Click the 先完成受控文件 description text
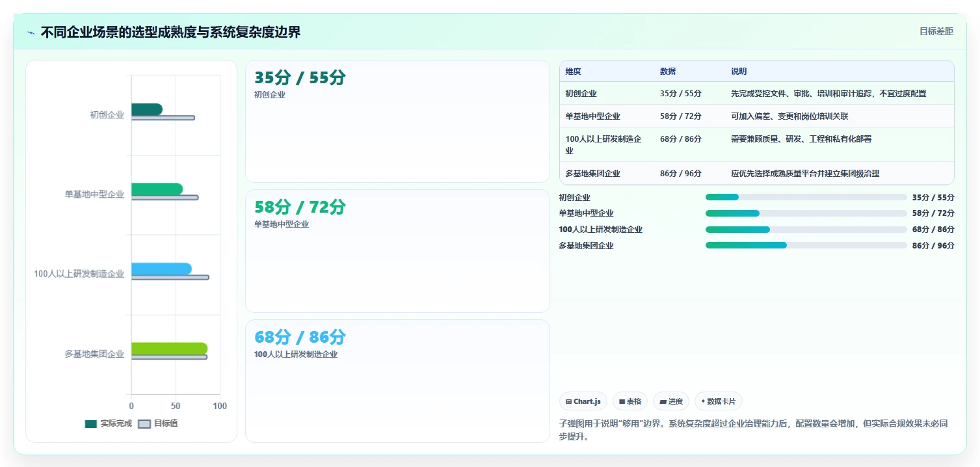Screen dimensions: 980x467 [828, 94]
